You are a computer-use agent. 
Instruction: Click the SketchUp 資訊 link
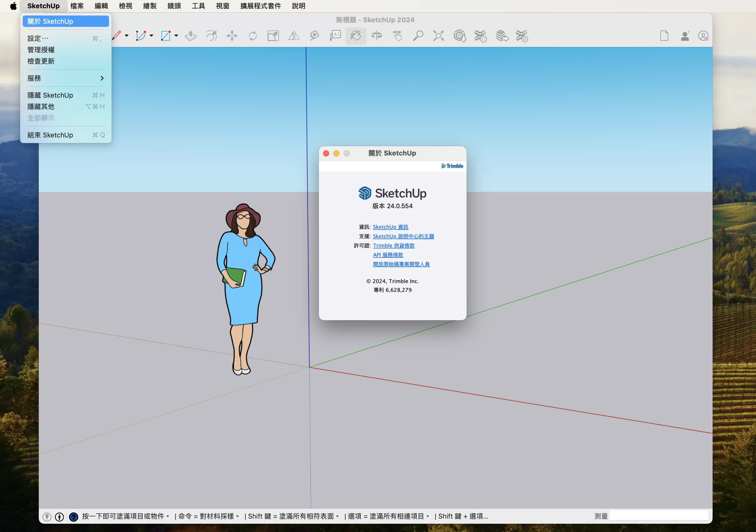[390, 227]
